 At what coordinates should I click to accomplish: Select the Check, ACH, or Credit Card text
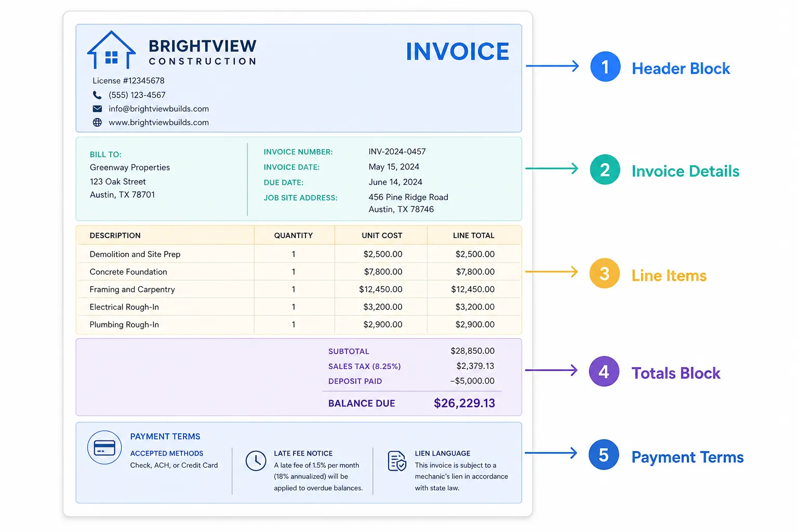pyautogui.click(x=174, y=465)
